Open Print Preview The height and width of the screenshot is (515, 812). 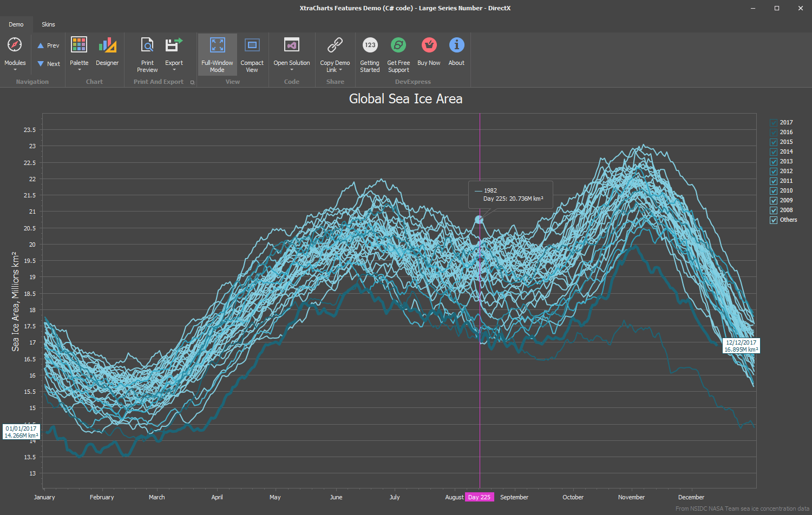pos(147,45)
